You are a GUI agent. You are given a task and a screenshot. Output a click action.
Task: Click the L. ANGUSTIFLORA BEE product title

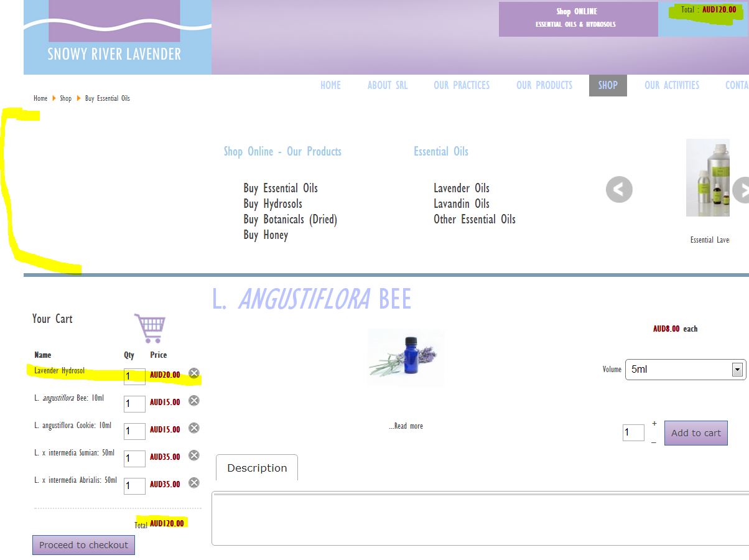[x=312, y=299]
